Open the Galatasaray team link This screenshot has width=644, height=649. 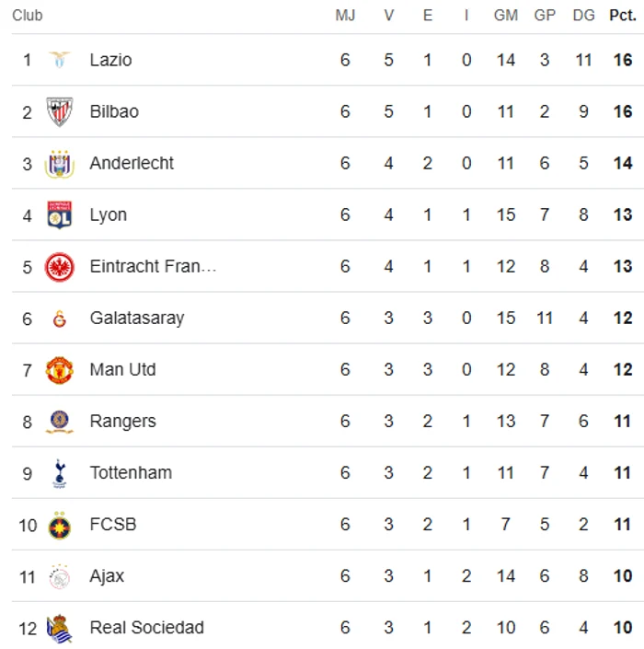tap(137, 319)
